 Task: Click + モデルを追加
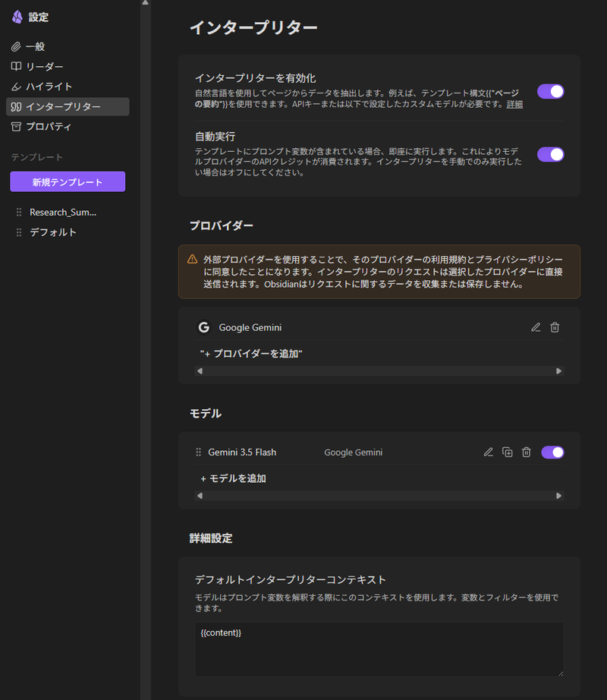point(233,478)
